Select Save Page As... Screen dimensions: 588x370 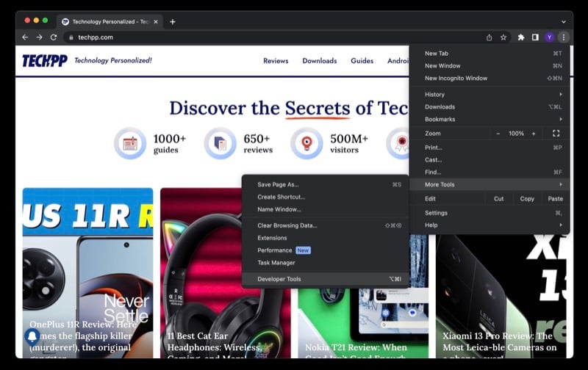pyautogui.click(x=325, y=184)
